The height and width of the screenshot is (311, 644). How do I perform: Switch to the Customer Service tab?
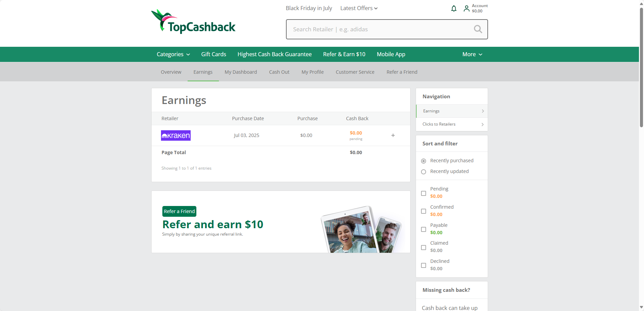pyautogui.click(x=355, y=72)
